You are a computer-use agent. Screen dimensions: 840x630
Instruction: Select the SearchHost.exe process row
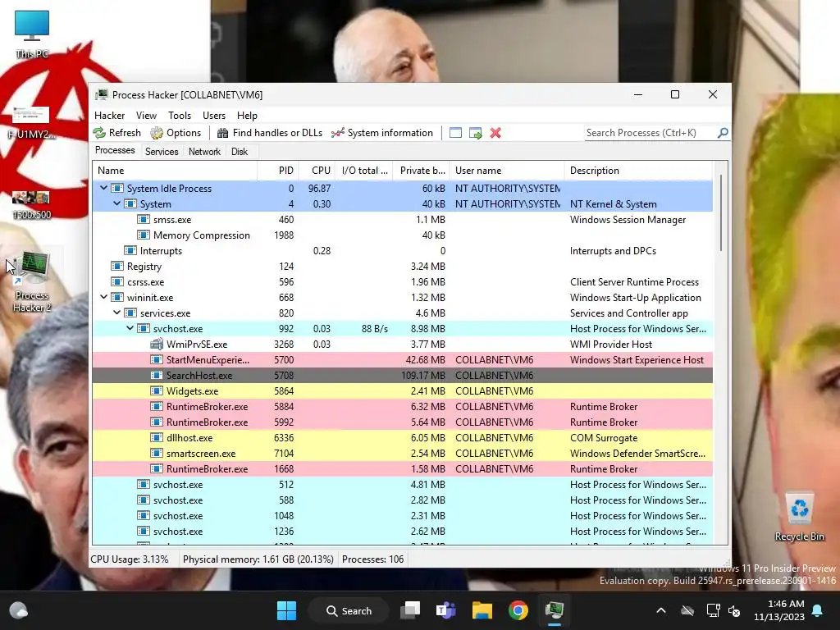[x=402, y=376]
